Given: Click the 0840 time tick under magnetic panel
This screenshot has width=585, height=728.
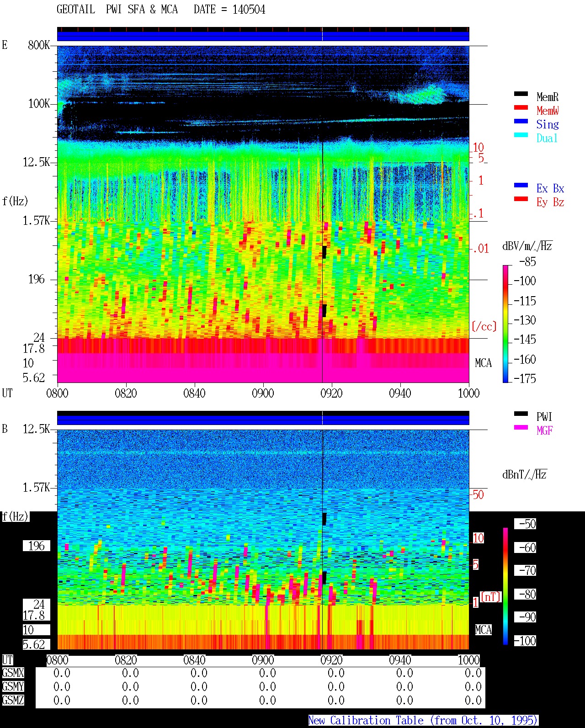Looking at the screenshot, I should (x=194, y=660).
